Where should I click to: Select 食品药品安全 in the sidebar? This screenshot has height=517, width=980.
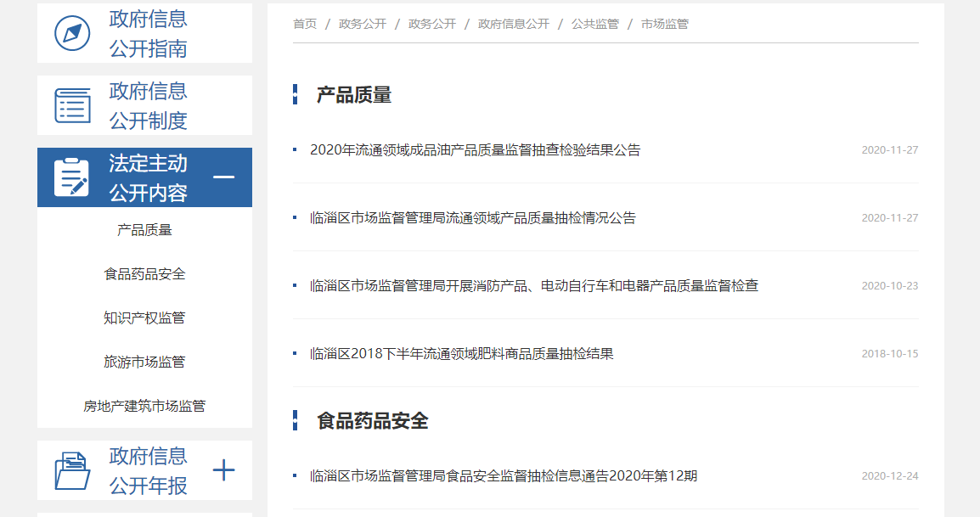(144, 274)
